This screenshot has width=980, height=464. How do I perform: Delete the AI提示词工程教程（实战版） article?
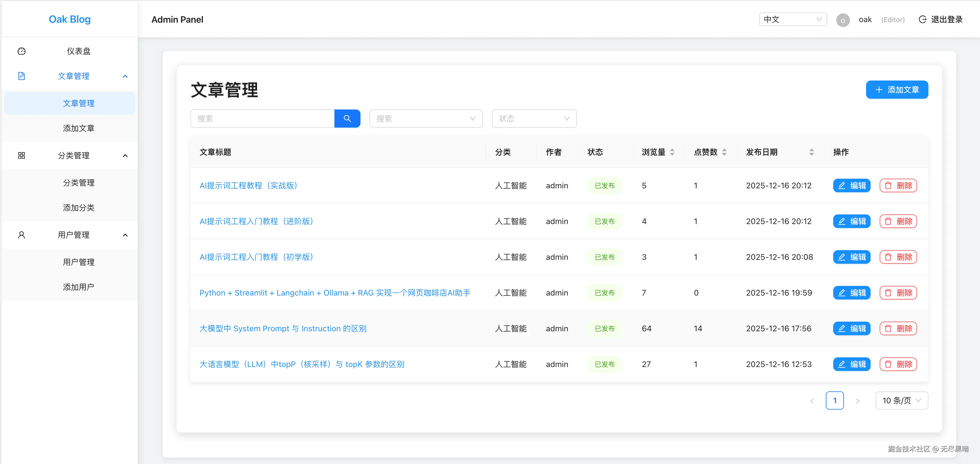click(x=898, y=185)
